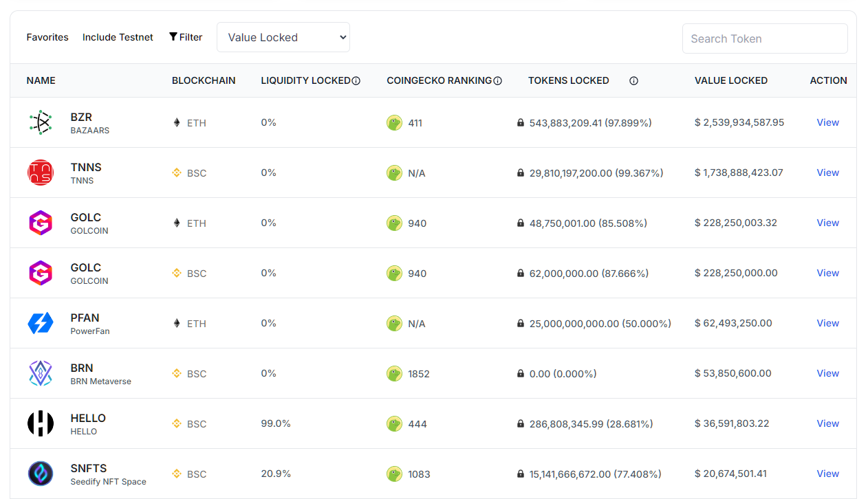Enable Include Testnet
Viewport: 868px width, 499px height.
[x=117, y=37]
